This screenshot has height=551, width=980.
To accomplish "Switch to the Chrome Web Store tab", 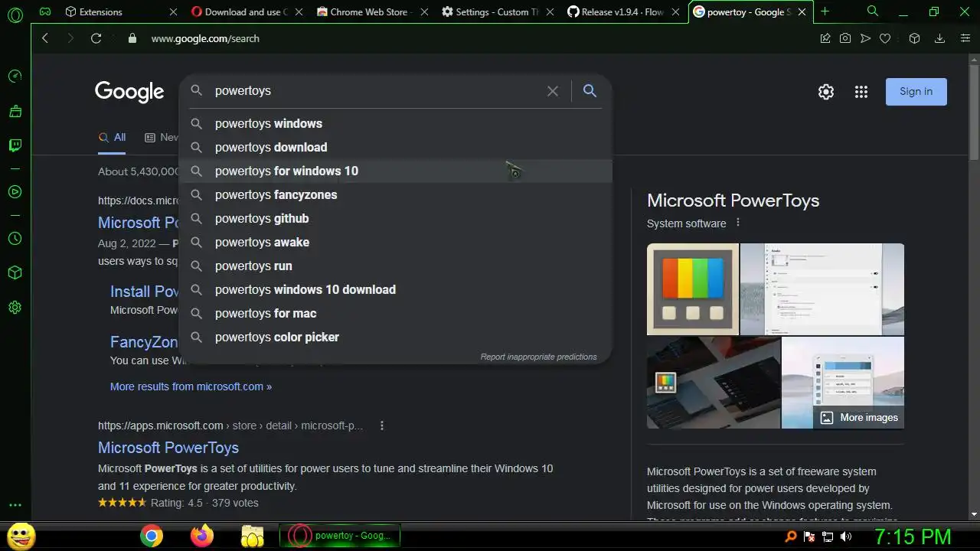I will pyautogui.click(x=371, y=11).
